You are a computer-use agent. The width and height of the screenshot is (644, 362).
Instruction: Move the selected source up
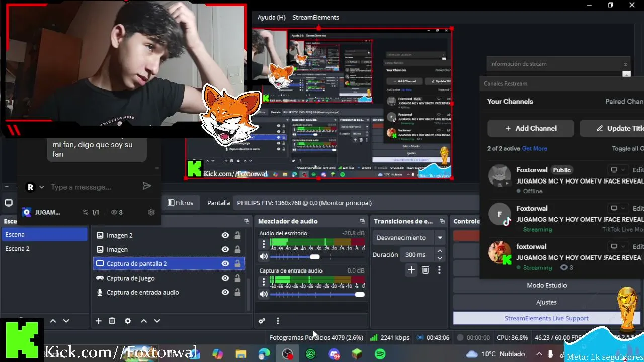tap(144, 321)
